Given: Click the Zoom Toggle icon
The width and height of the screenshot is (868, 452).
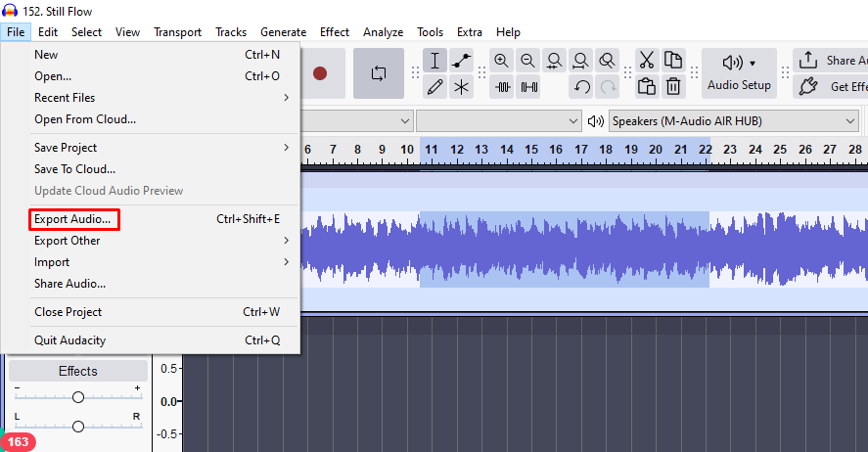Looking at the screenshot, I should point(608,61).
